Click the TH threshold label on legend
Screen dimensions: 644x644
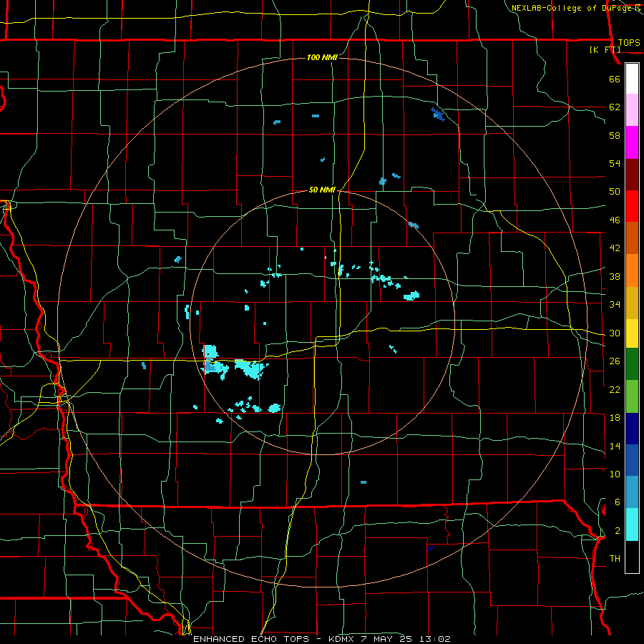pos(615,559)
